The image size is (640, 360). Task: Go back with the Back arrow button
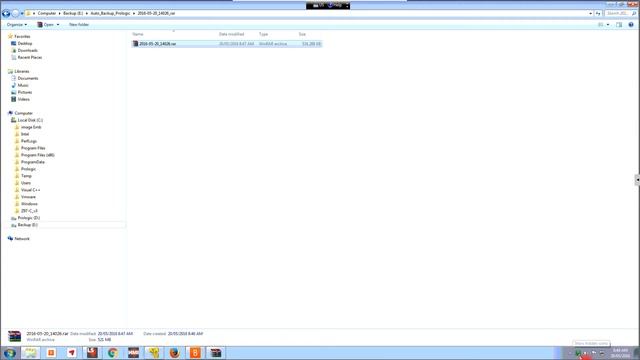click(6, 13)
